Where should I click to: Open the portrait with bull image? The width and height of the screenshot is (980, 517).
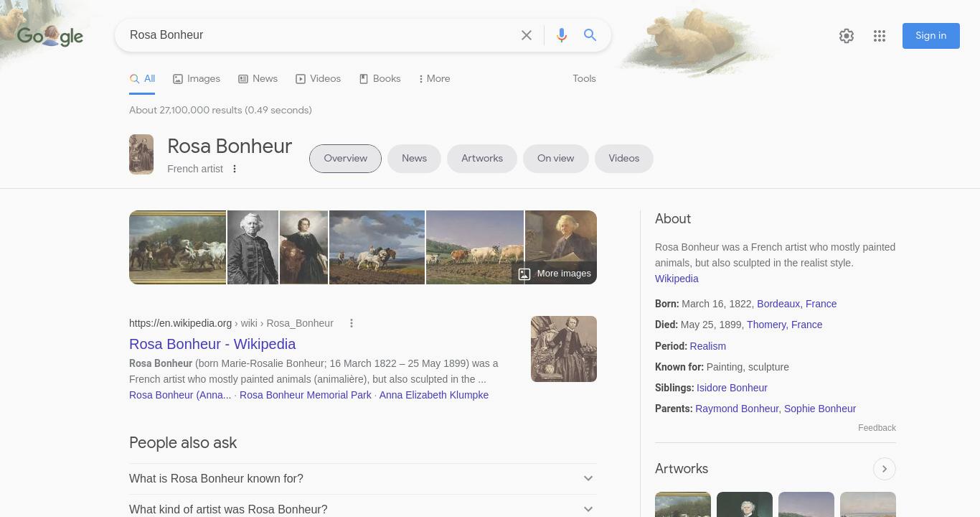tap(303, 247)
